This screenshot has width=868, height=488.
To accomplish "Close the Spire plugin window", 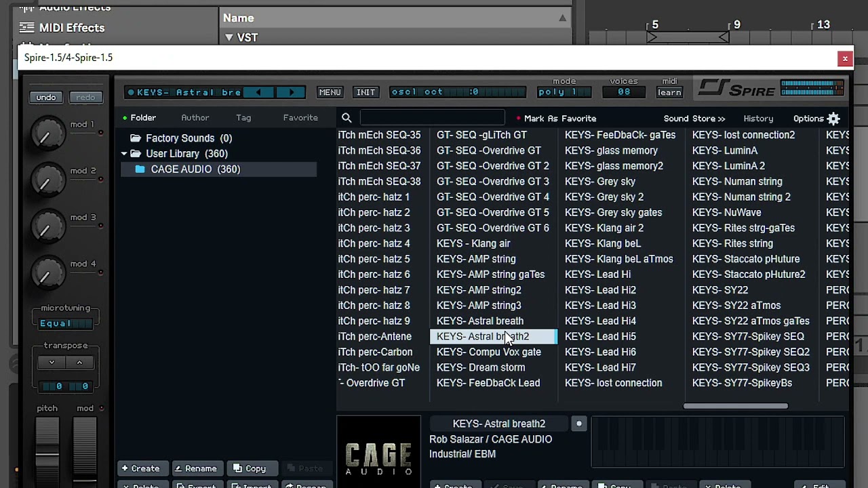I will (x=845, y=58).
